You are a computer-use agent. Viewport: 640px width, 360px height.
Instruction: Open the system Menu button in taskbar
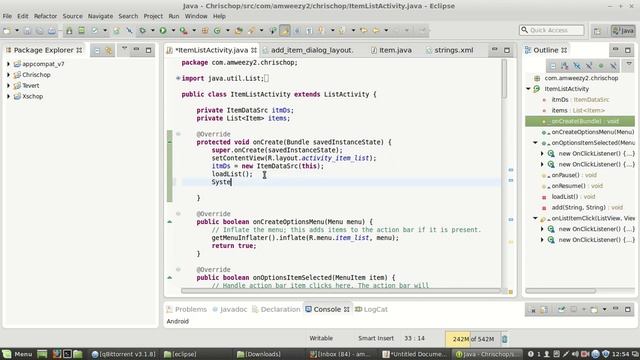click(17, 354)
